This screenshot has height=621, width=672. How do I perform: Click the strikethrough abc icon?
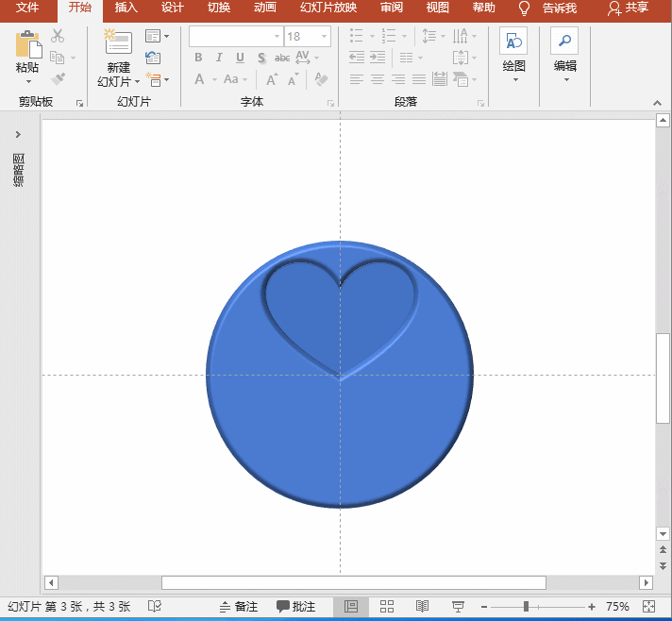click(x=282, y=58)
